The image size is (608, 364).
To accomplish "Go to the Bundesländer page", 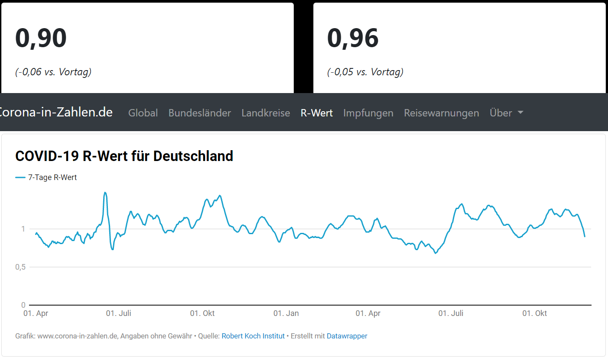I will [199, 113].
